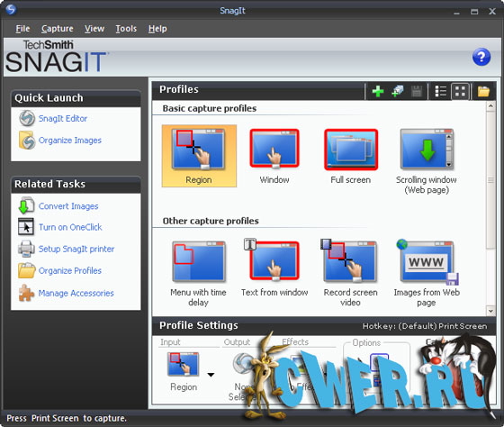
Task: Click the Hotkey: (Default) PrintScreen text
Action: click(425, 326)
